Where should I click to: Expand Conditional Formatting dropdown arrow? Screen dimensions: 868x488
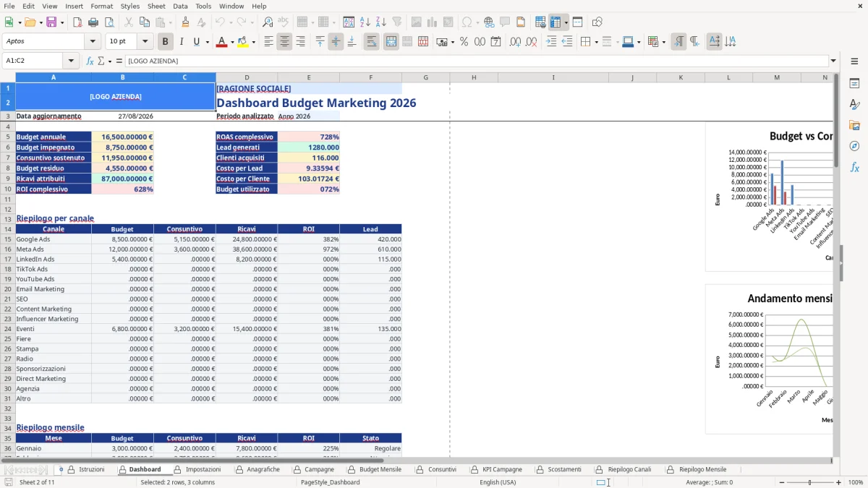click(x=663, y=42)
